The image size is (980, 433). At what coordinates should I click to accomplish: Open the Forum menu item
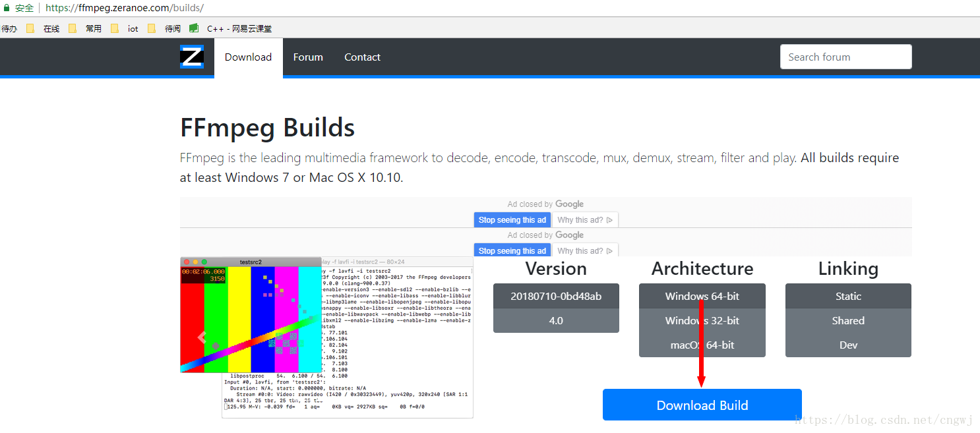click(308, 57)
